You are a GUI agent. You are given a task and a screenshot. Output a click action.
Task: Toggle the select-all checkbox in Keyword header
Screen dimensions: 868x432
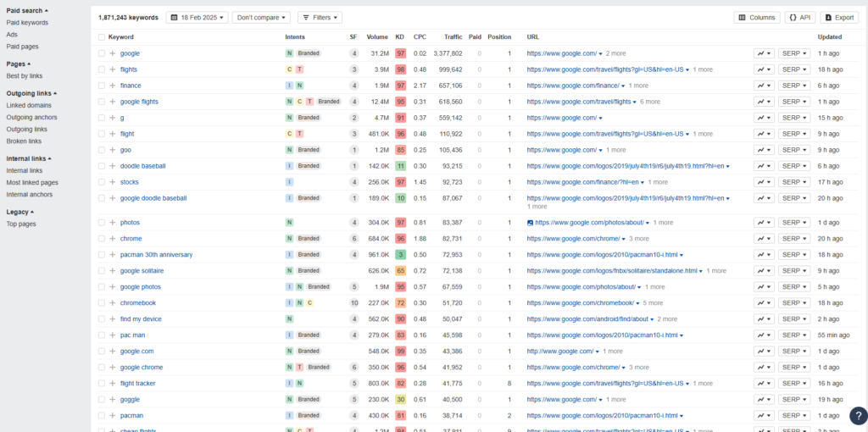coord(102,37)
